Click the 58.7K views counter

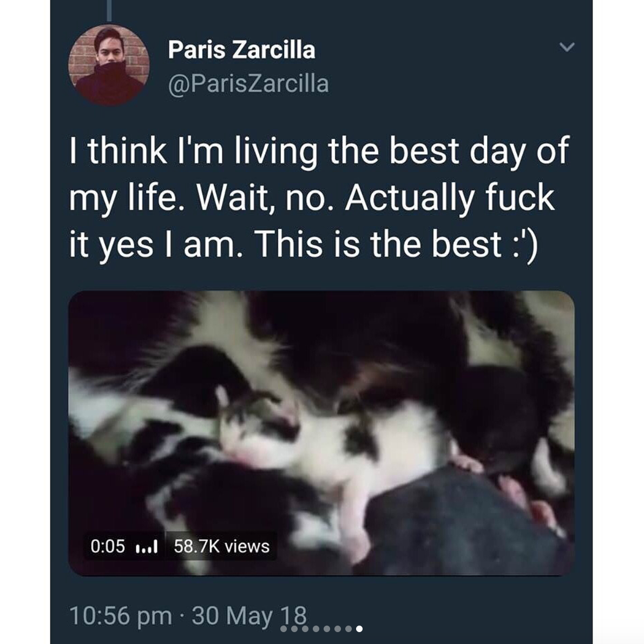[221, 547]
